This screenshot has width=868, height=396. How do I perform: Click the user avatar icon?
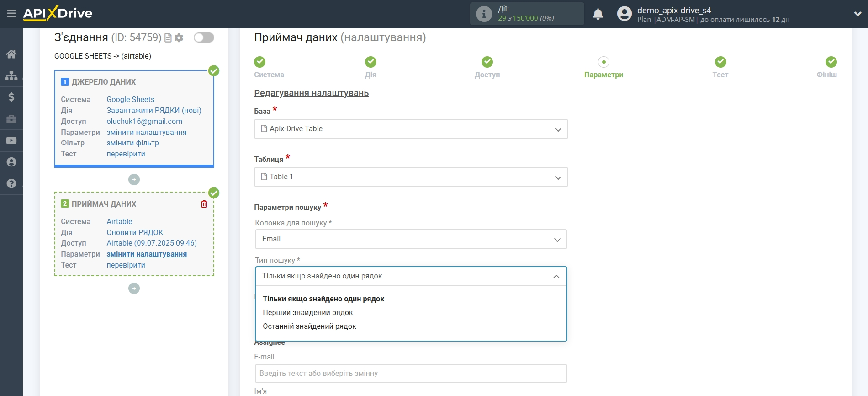pos(624,14)
